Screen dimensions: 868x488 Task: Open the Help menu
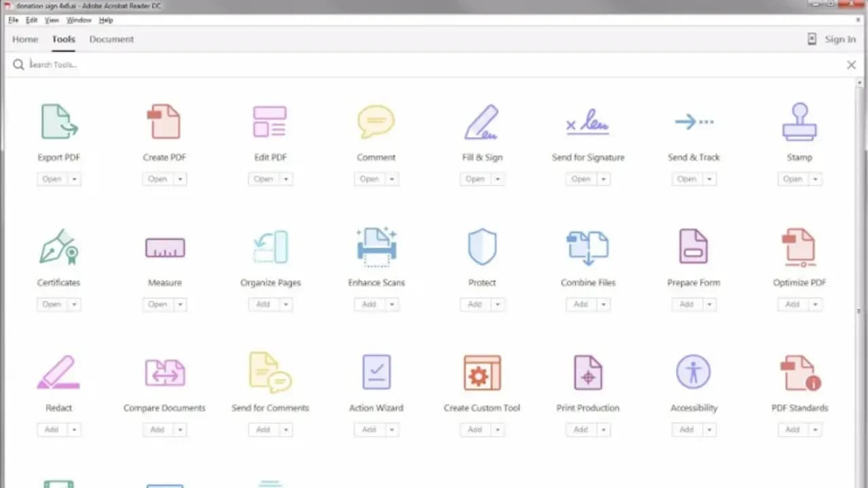click(x=106, y=20)
